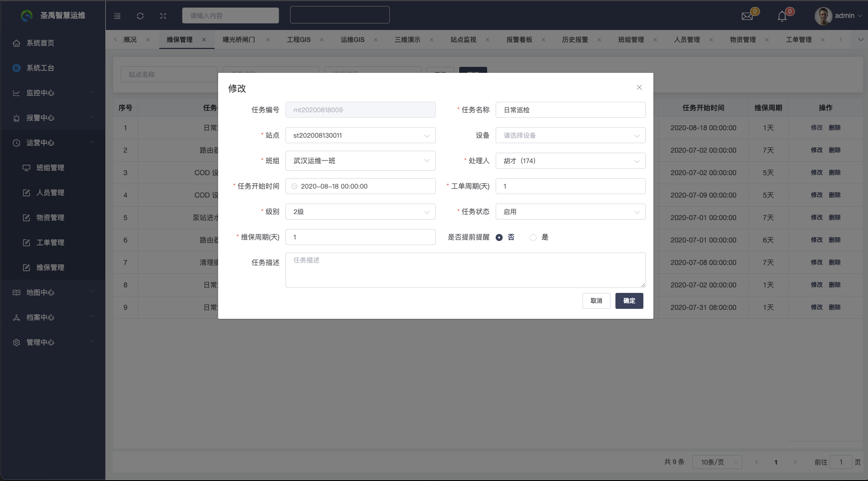Image resolution: width=868 pixels, height=481 pixels.
Task: Click the sidebar collapse menu icon
Action: pyautogui.click(x=117, y=16)
